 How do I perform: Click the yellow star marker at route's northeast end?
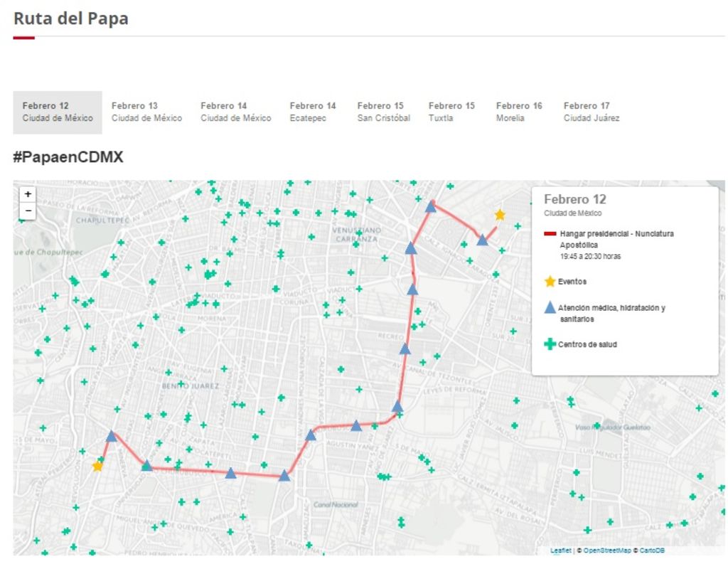tap(500, 215)
